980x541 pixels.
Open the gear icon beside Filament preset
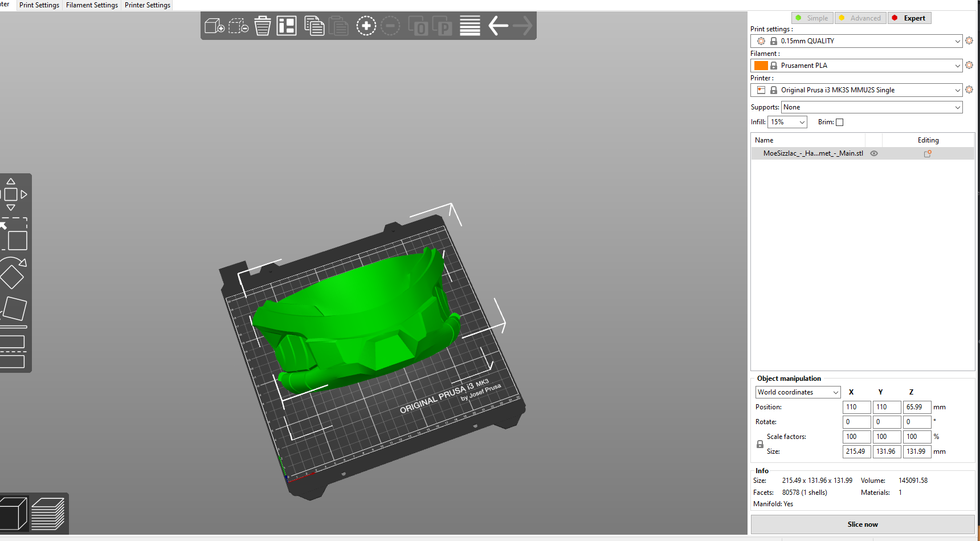(969, 65)
